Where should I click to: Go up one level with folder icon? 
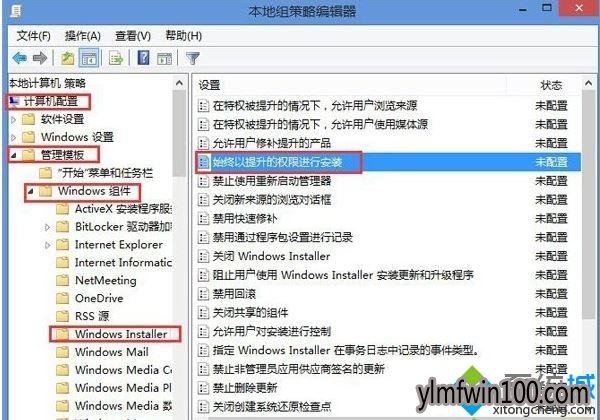click(x=67, y=58)
